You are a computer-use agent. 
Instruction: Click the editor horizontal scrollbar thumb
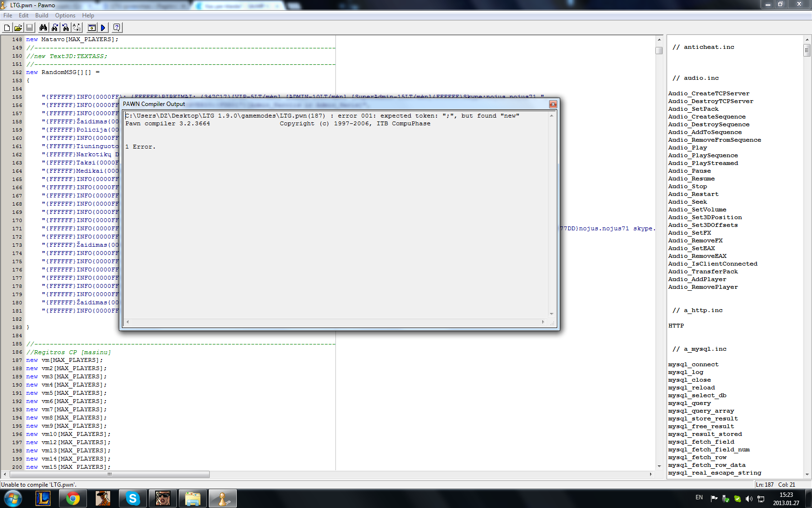point(109,474)
